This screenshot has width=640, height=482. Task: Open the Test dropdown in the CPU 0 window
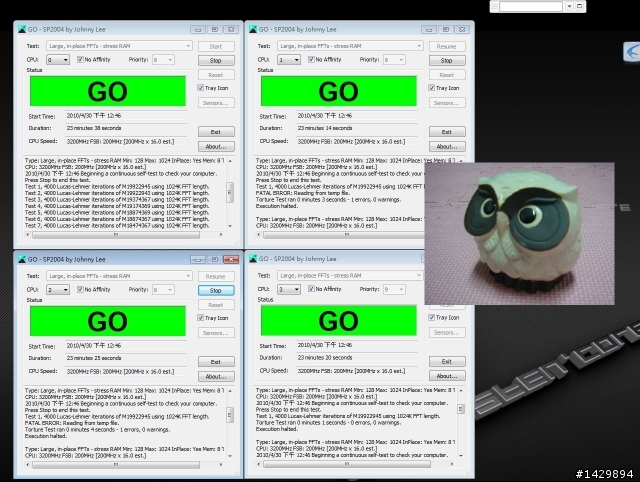119,46
